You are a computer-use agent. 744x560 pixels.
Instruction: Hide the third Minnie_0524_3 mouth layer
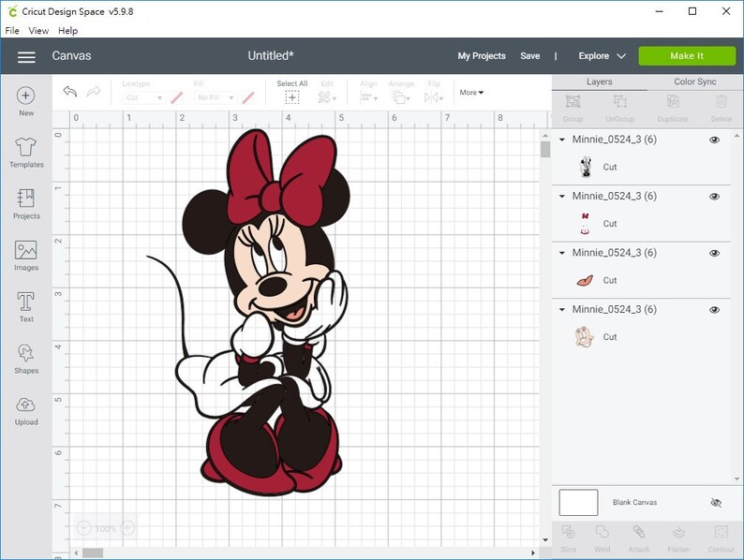coord(714,253)
